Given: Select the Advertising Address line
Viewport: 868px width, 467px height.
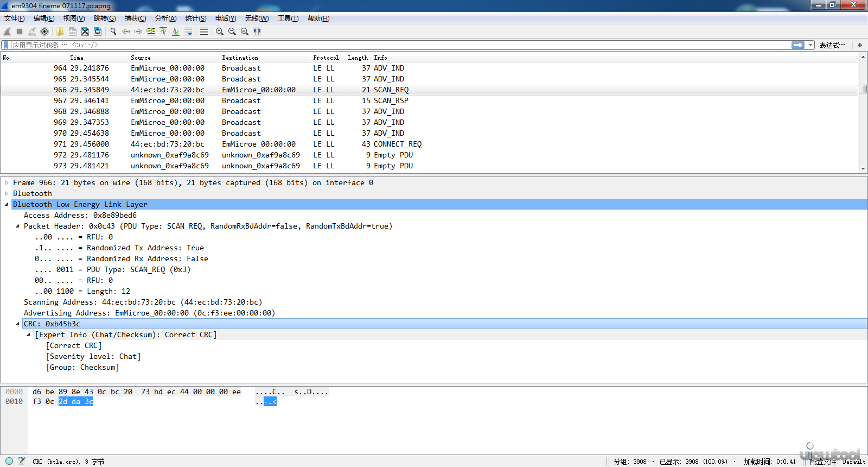Looking at the screenshot, I should (149, 313).
